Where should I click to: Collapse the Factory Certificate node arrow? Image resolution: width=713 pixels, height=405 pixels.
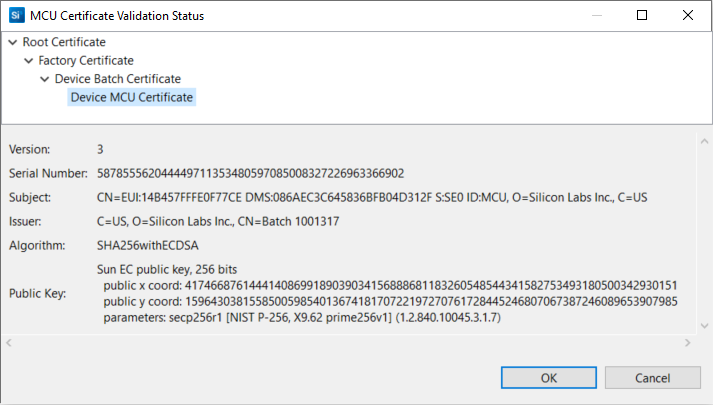tap(28, 61)
